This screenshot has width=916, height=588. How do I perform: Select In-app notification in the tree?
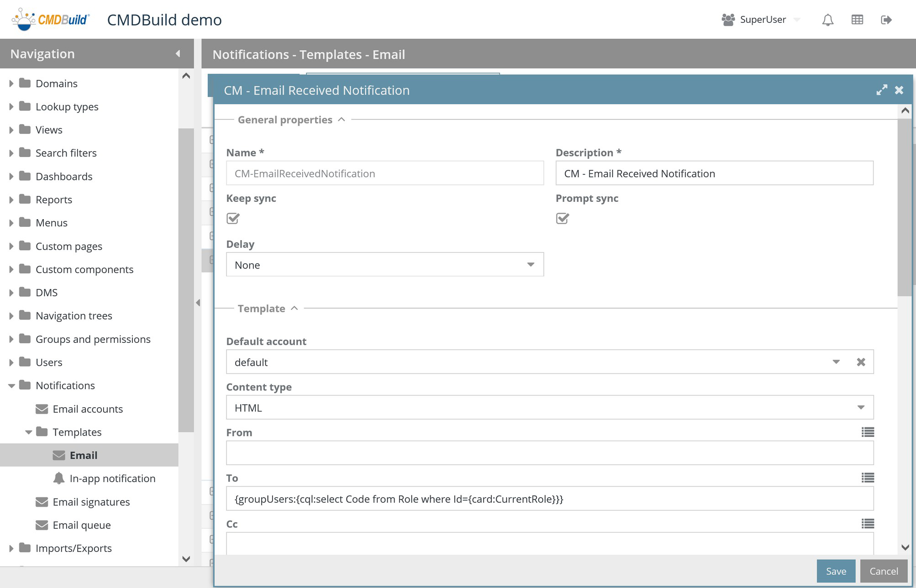coord(112,478)
